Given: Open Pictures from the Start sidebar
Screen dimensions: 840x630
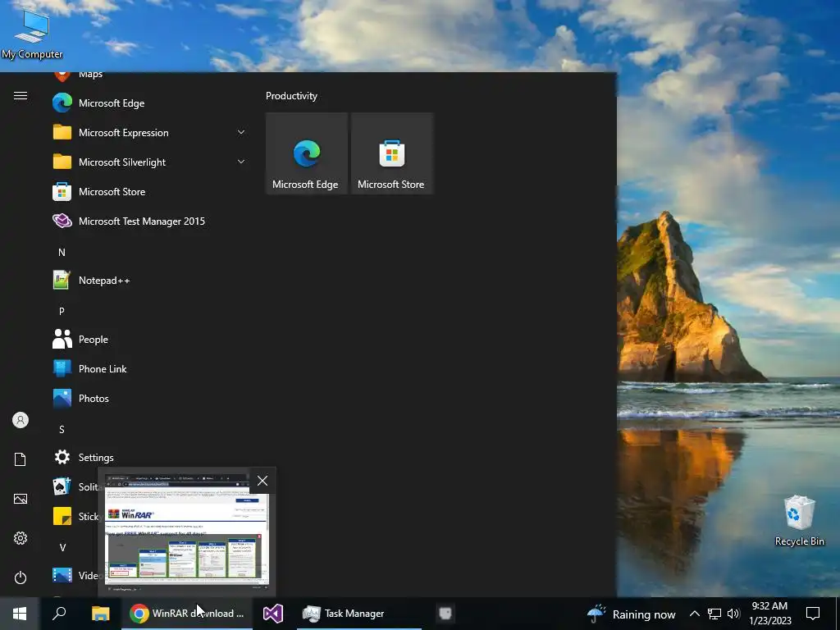Looking at the screenshot, I should [x=21, y=499].
